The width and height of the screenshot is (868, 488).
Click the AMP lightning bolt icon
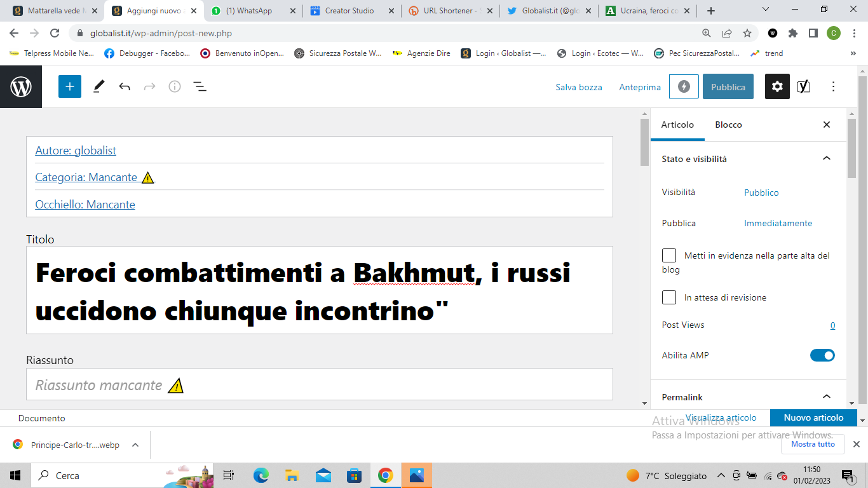click(x=684, y=87)
